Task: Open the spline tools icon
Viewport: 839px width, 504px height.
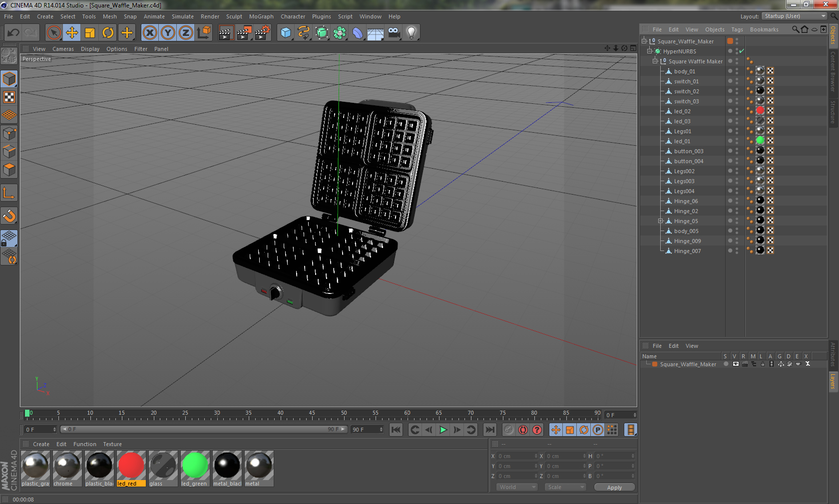Action: click(x=304, y=33)
